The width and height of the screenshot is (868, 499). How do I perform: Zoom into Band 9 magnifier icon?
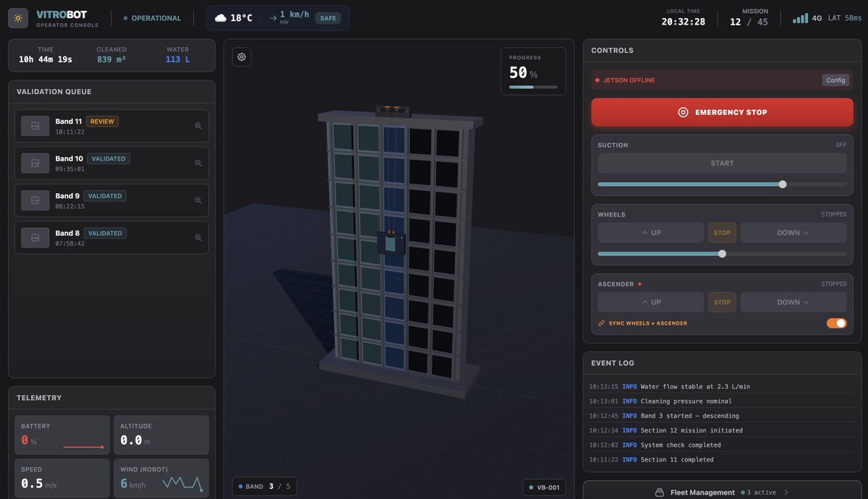click(x=198, y=200)
